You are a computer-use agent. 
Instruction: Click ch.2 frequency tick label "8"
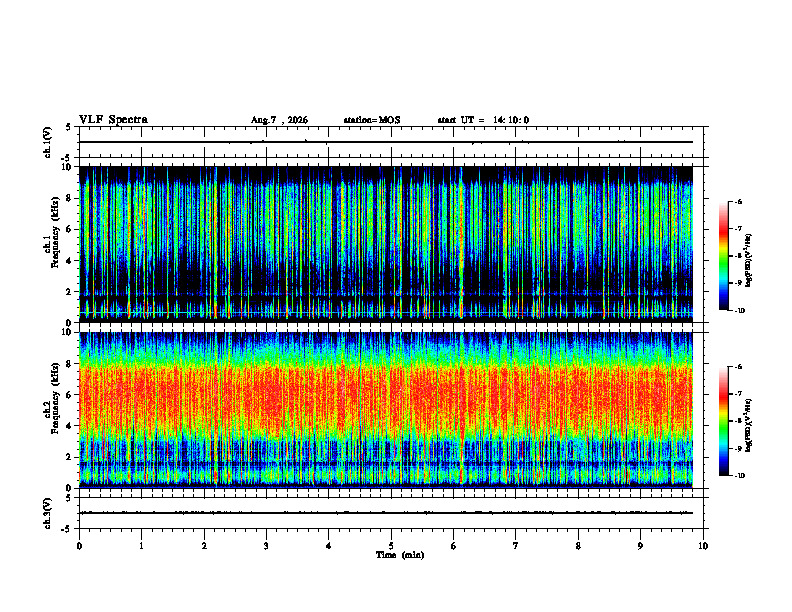coord(71,364)
